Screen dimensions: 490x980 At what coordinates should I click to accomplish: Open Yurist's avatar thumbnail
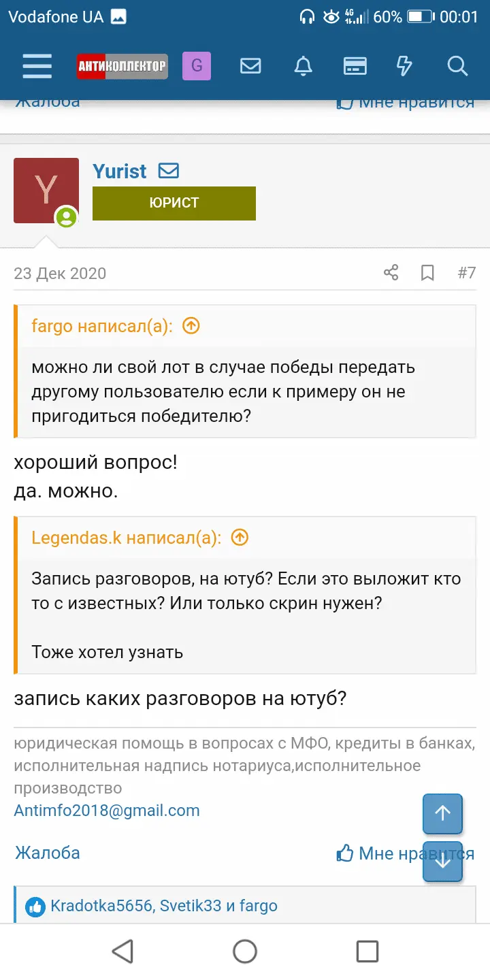[x=46, y=191]
